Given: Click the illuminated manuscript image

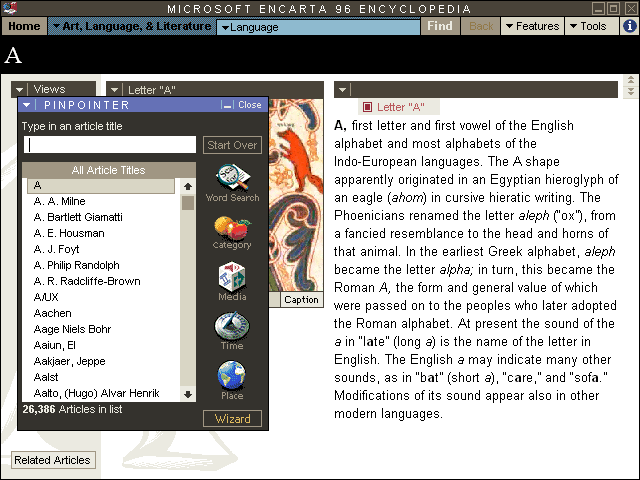Looking at the screenshot, I should (296, 195).
